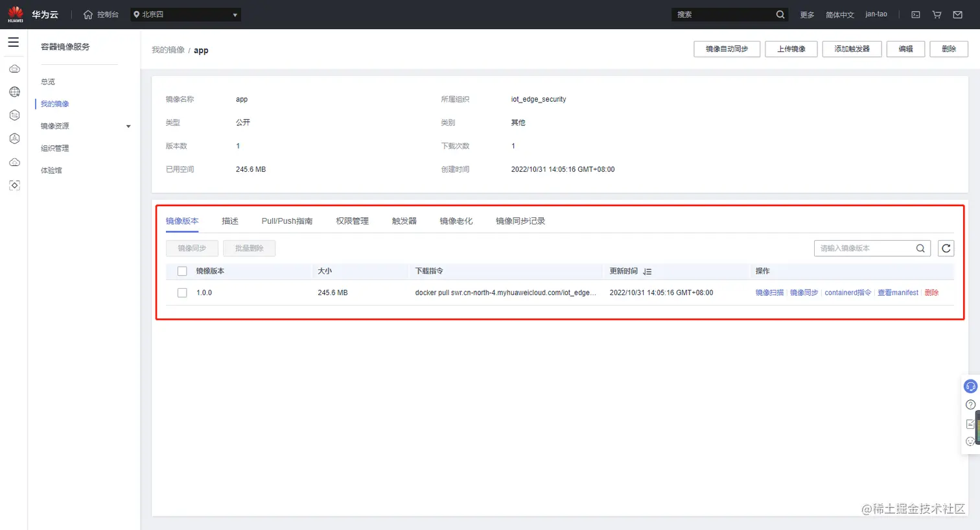Click the globe icon in the left rail
Viewport: 980px width, 530px height.
pyautogui.click(x=14, y=92)
